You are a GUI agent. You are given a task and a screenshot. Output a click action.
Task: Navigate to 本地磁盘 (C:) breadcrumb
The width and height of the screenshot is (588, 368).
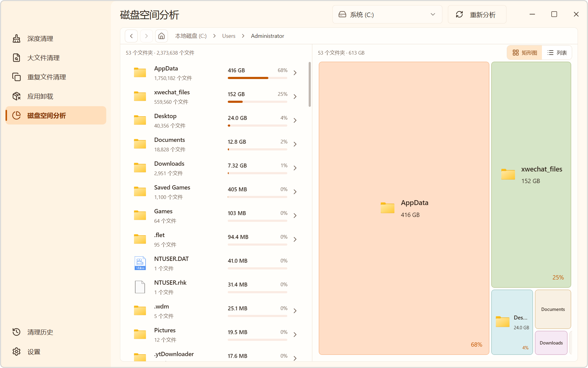click(x=191, y=36)
